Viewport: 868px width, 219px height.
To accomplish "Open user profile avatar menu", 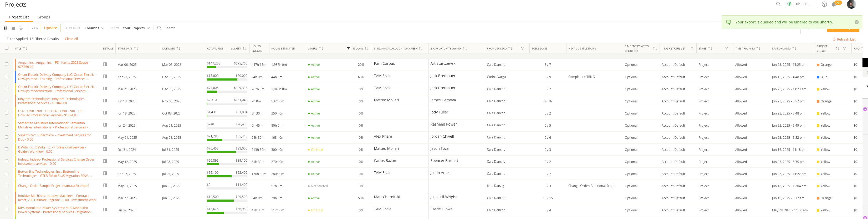I will pos(851,4).
